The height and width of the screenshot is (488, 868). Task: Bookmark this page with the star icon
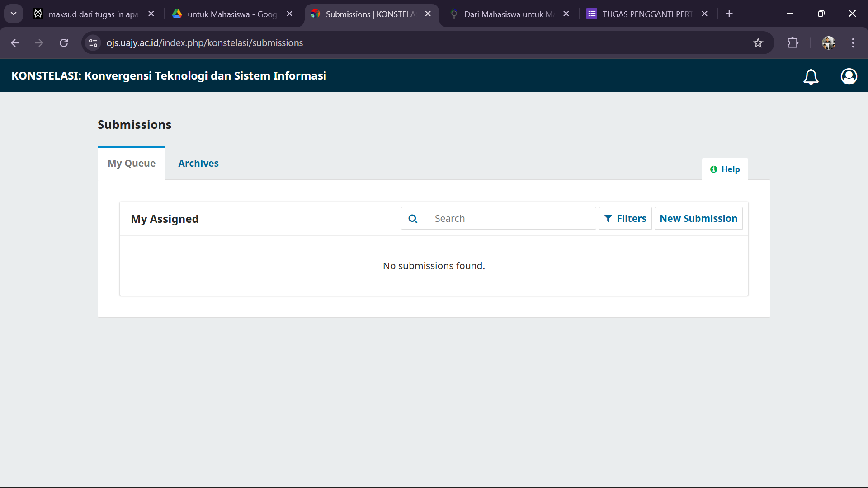point(758,43)
